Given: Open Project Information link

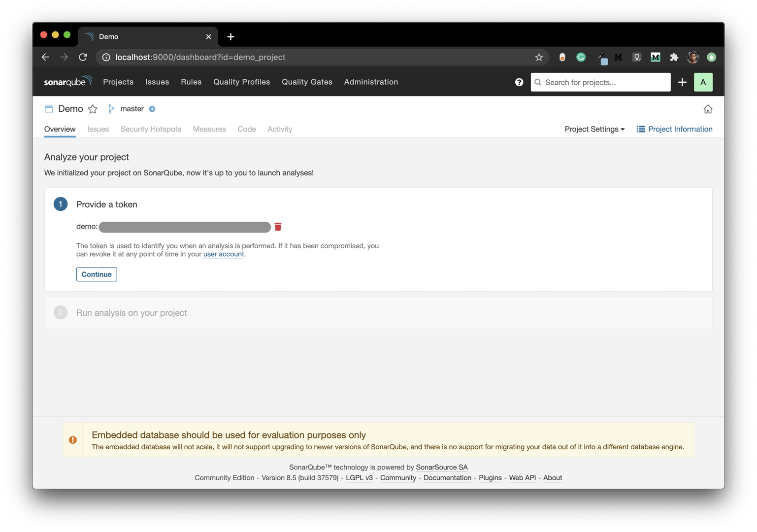Looking at the screenshot, I should pyautogui.click(x=674, y=129).
